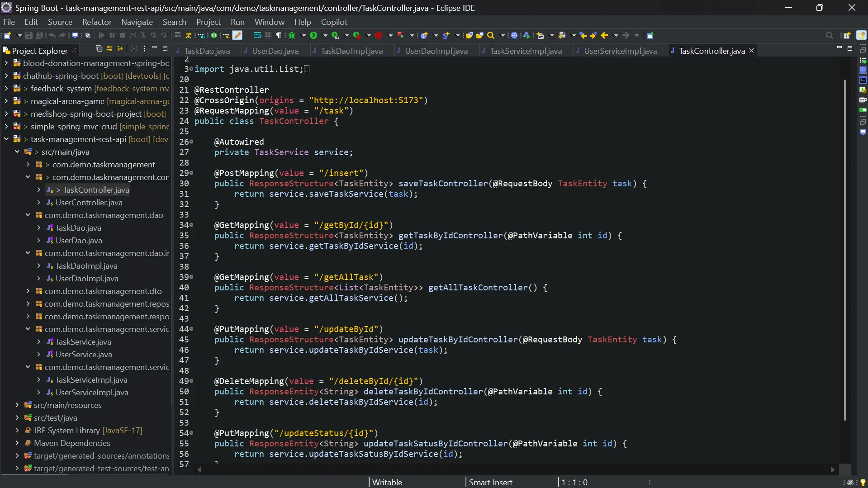Toggle Pin Editor button
The width and height of the screenshot is (868, 488).
tap(650, 35)
